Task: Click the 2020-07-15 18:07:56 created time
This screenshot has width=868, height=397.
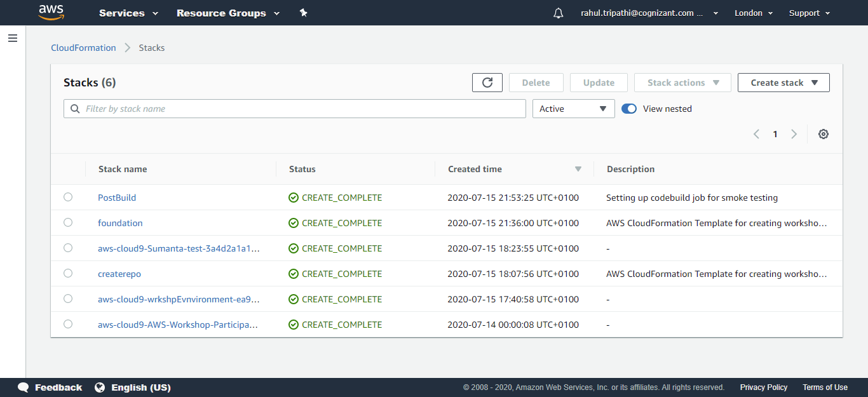Action: click(513, 274)
